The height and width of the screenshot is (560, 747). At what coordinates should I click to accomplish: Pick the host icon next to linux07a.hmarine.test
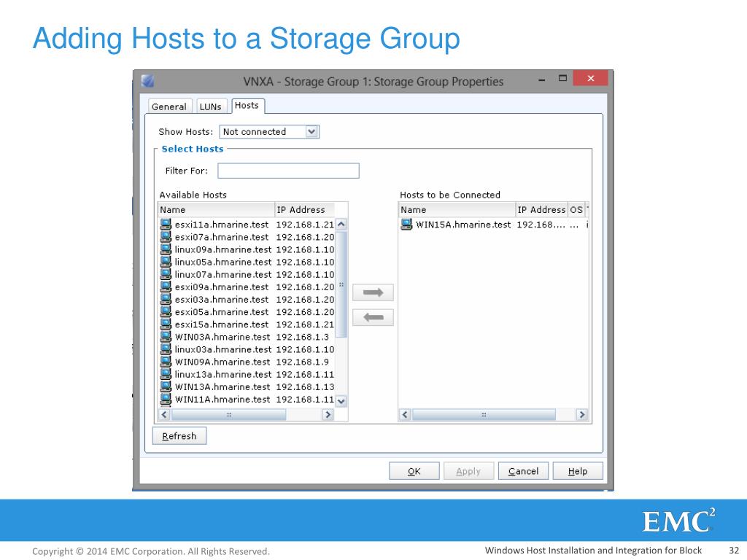[x=166, y=274]
